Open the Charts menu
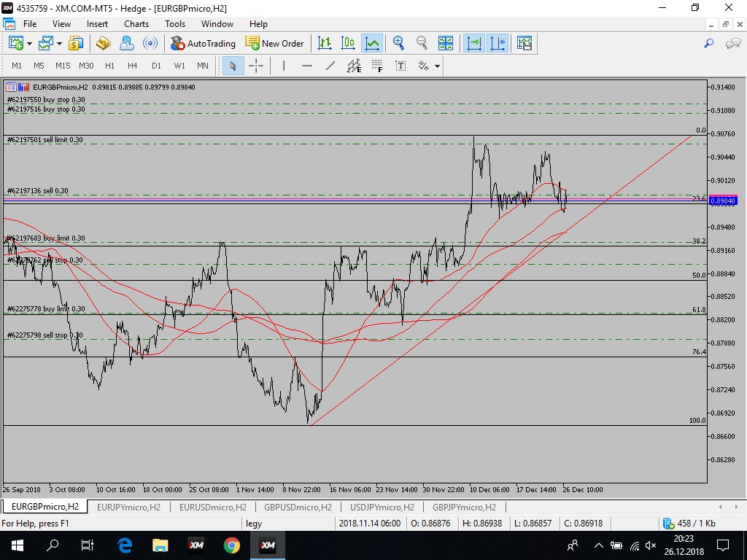This screenshot has width=747, height=560. 136,24
